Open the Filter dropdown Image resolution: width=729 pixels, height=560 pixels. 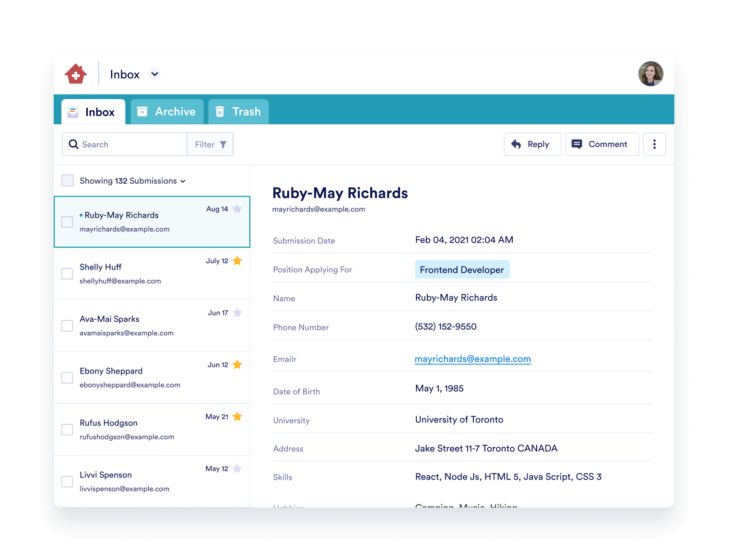point(210,144)
